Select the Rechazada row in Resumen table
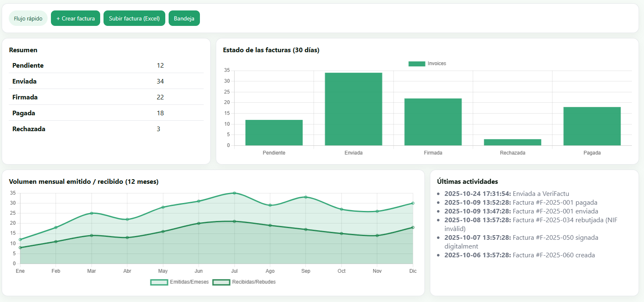The image size is (644, 302). 106,129
